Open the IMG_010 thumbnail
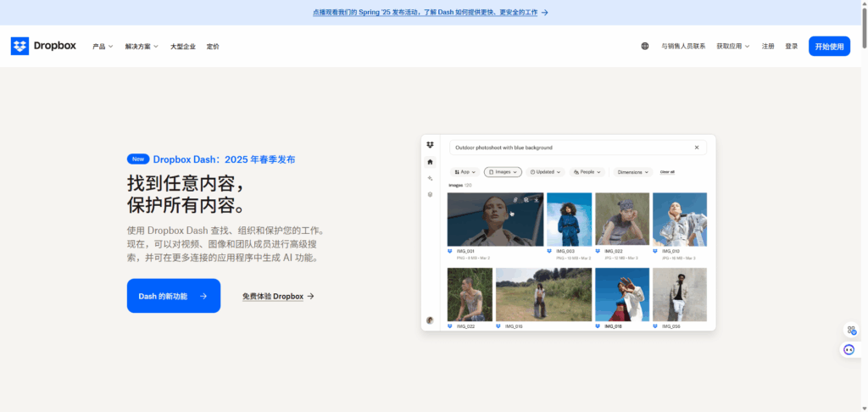 click(x=680, y=220)
